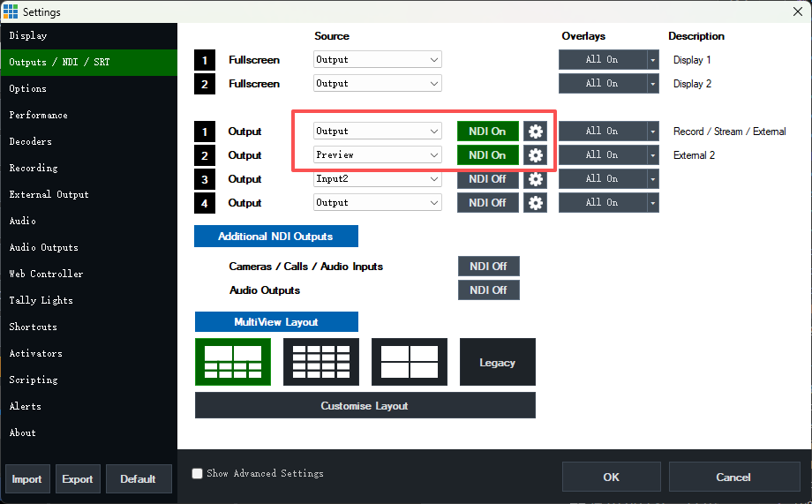
Task: Select the green two-large-six-small MultiView layout
Action: point(233,362)
